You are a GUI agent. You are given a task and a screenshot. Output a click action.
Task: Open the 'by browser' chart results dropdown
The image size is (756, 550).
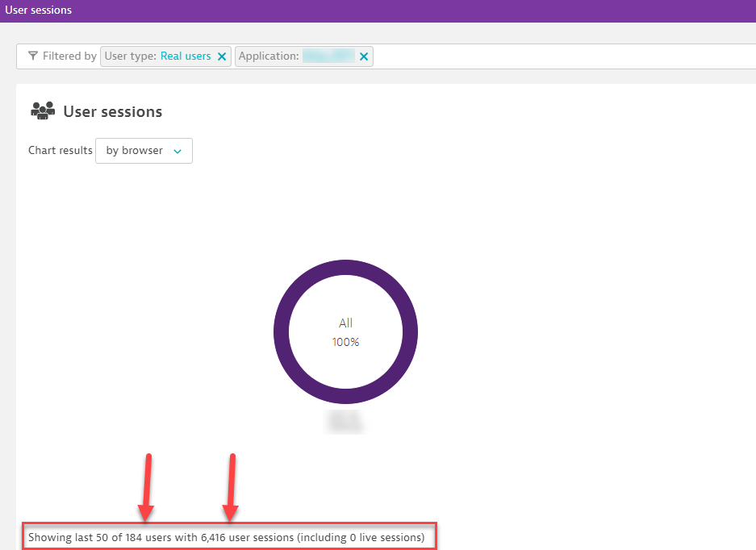tap(144, 151)
